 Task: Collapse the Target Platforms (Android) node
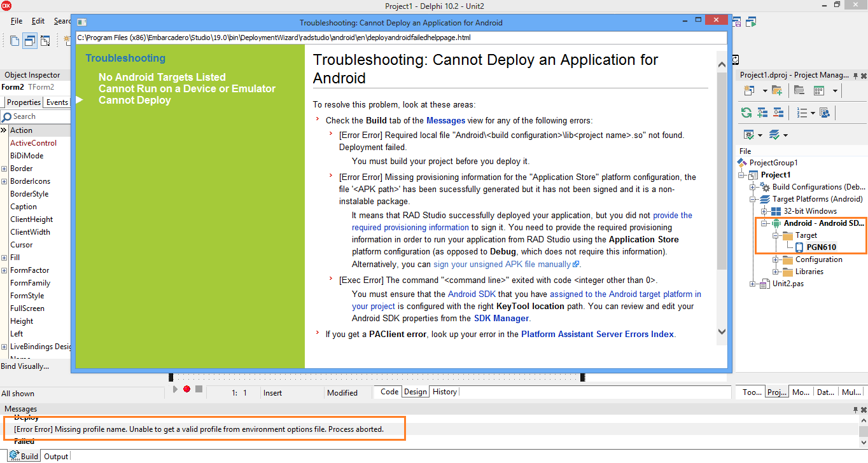click(x=753, y=199)
